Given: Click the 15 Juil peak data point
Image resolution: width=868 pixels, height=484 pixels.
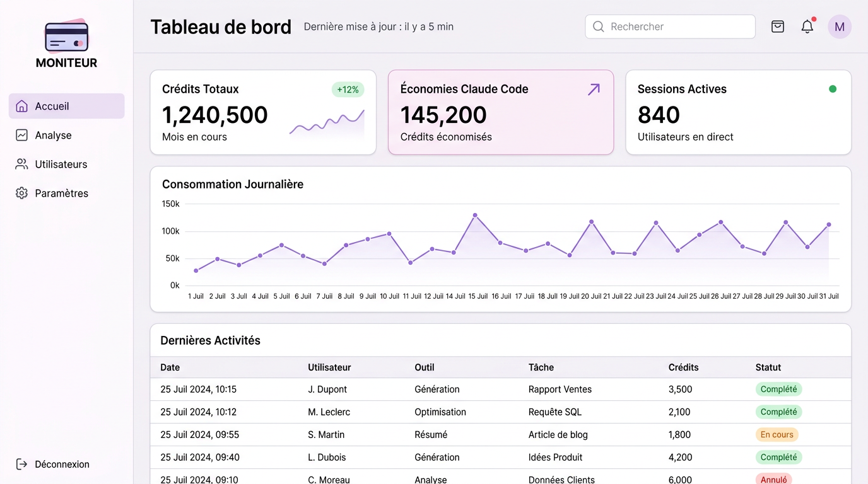Looking at the screenshot, I should (475, 215).
